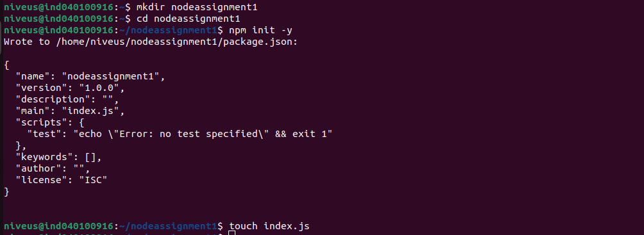Click the "Error: no test specified" text
The height and width of the screenshot is (235, 644).
pos(187,134)
